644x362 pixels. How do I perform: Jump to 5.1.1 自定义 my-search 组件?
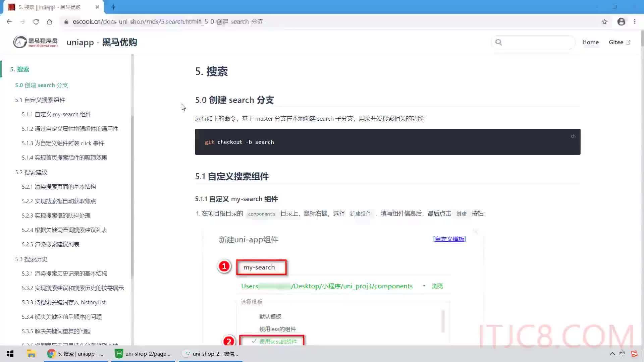click(x=57, y=114)
